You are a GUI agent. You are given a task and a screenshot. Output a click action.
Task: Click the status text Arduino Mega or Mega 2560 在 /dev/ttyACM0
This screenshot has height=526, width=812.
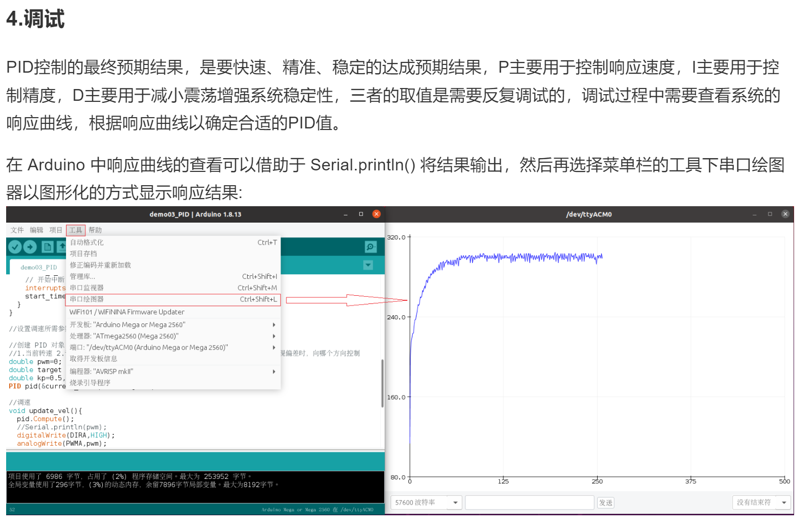[317, 510]
